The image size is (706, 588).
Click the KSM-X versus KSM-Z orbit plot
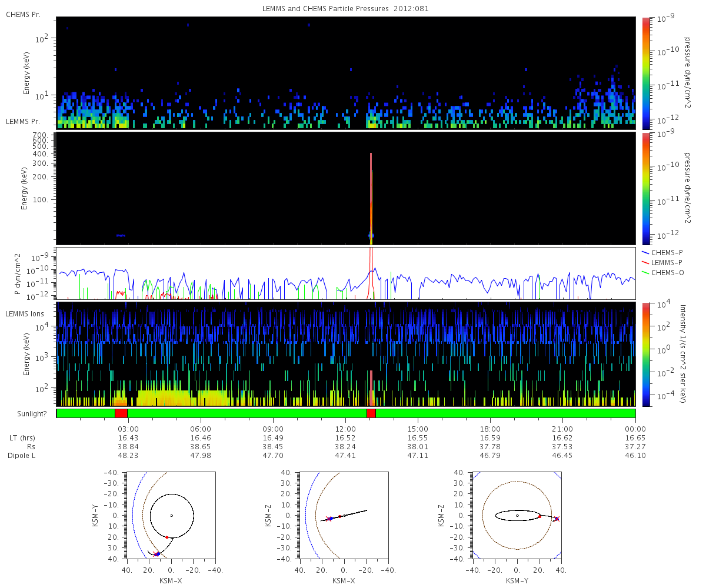(344, 515)
